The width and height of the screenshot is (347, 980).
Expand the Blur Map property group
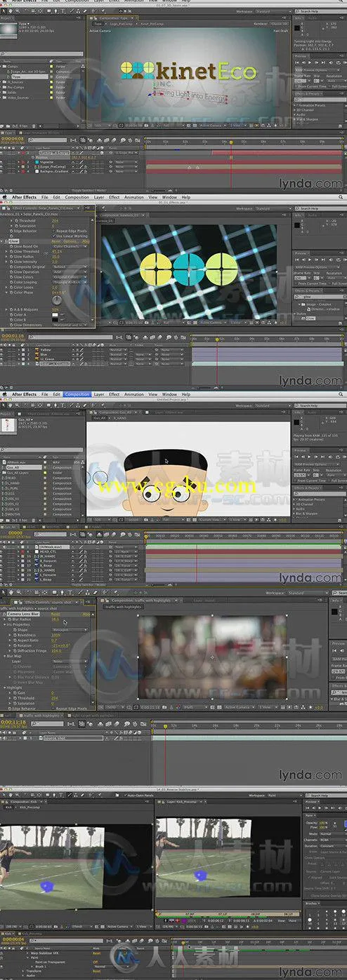tap(4, 656)
